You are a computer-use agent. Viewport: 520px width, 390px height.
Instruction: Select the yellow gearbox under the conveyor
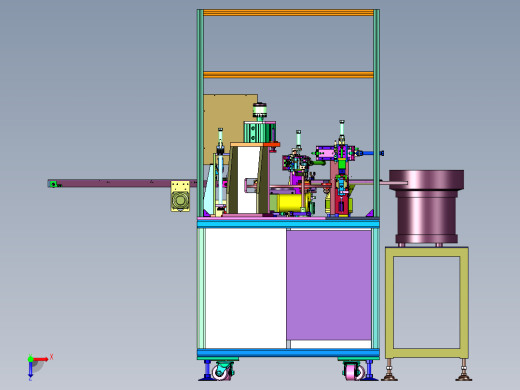coord(180,196)
